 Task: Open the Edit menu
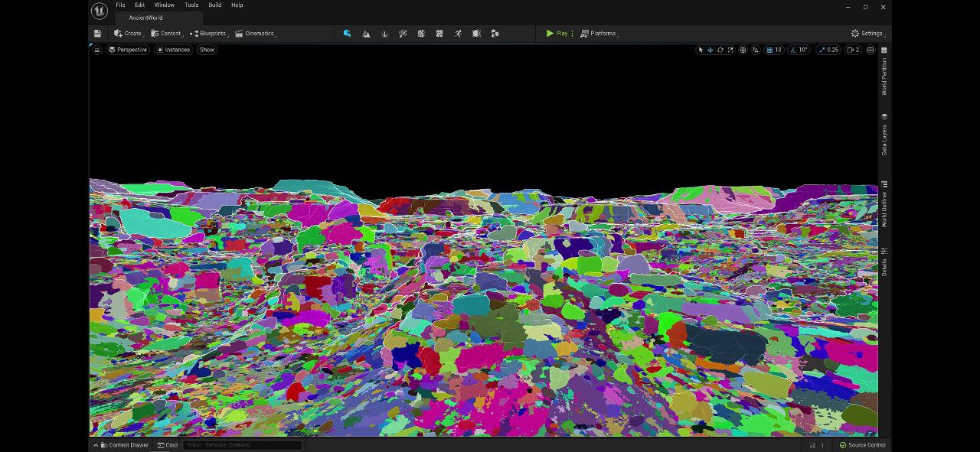(x=140, y=5)
